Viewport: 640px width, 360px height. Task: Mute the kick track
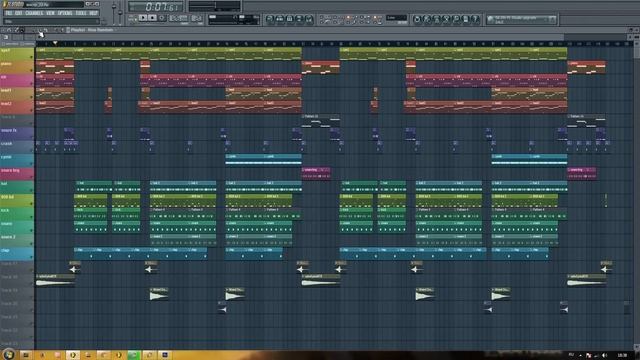[x=31, y=217]
